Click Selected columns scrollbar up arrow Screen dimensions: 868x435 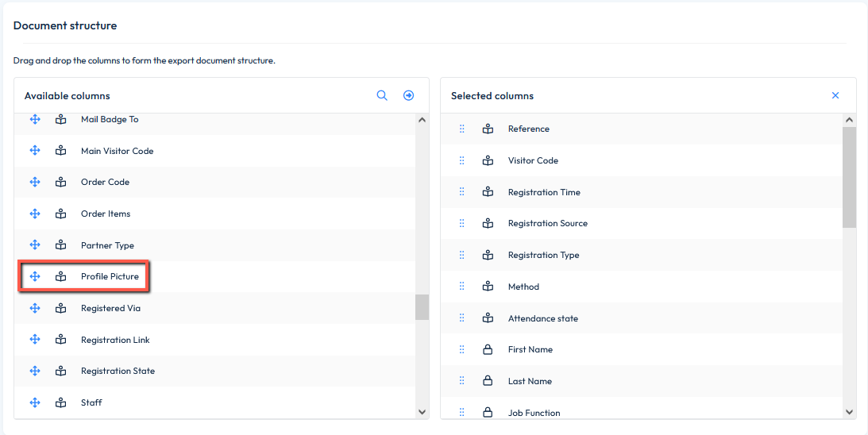coord(849,120)
